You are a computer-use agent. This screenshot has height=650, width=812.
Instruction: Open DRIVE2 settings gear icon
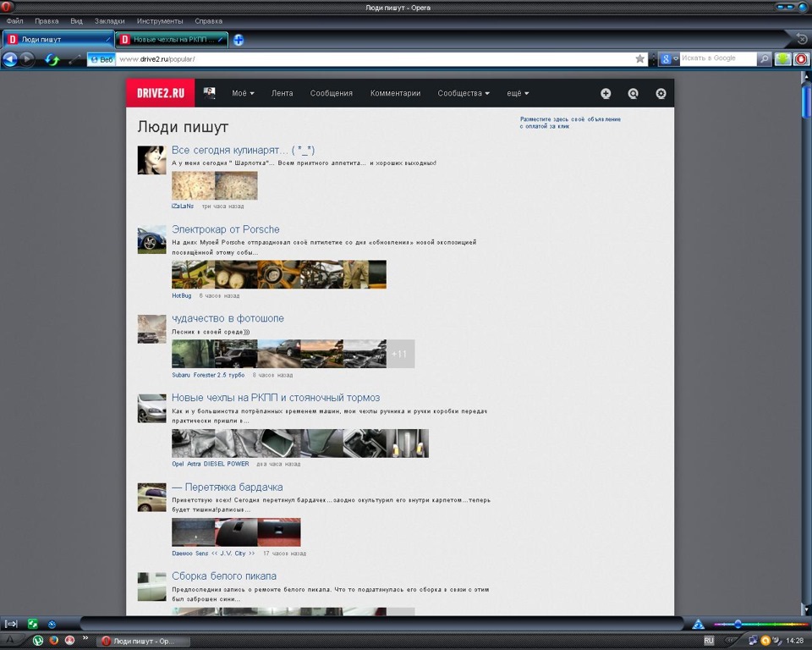tap(661, 93)
